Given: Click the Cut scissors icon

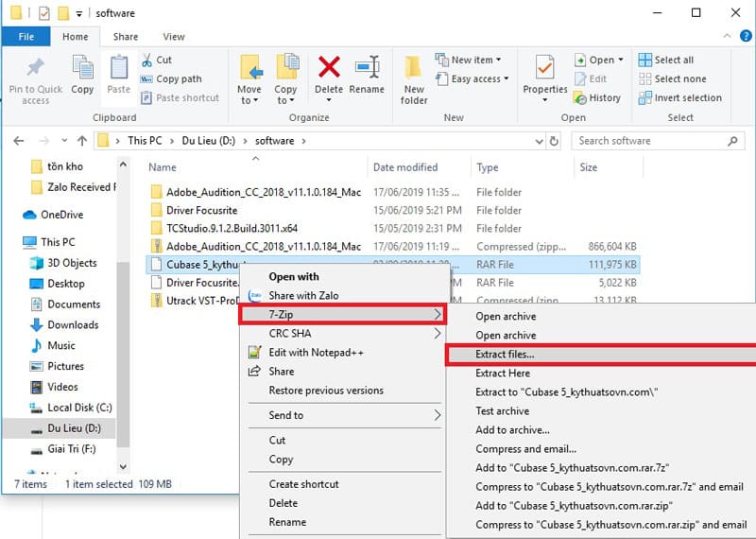Looking at the screenshot, I should coord(147,60).
